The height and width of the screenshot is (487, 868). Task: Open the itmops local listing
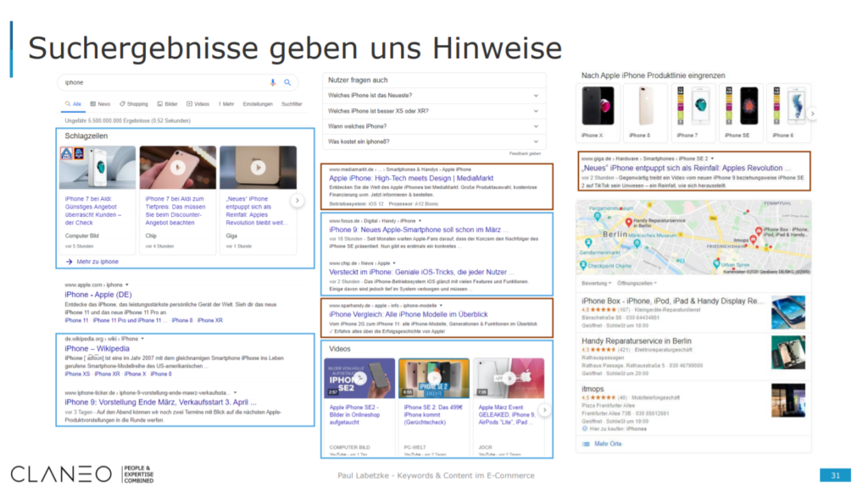(x=593, y=389)
